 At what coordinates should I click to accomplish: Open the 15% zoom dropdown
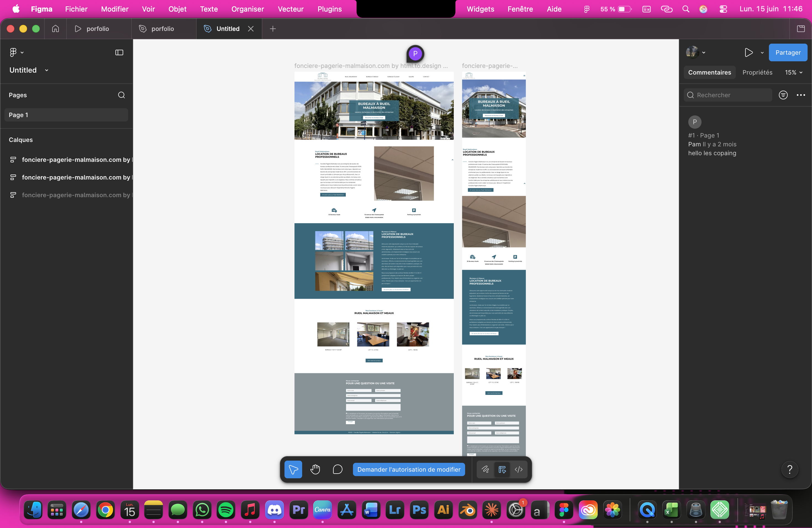[793, 72]
